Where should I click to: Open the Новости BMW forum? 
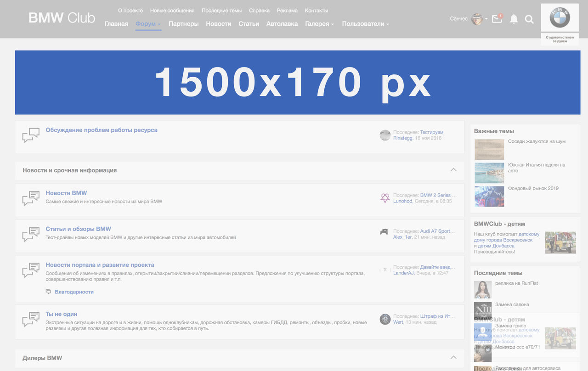(x=66, y=193)
